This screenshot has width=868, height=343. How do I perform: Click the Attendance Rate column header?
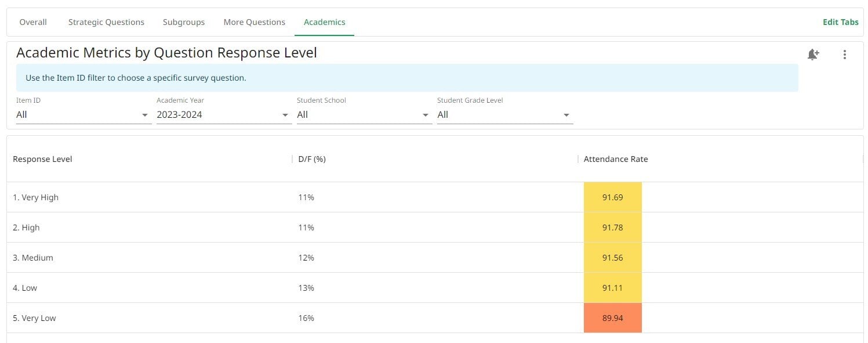tap(616, 159)
